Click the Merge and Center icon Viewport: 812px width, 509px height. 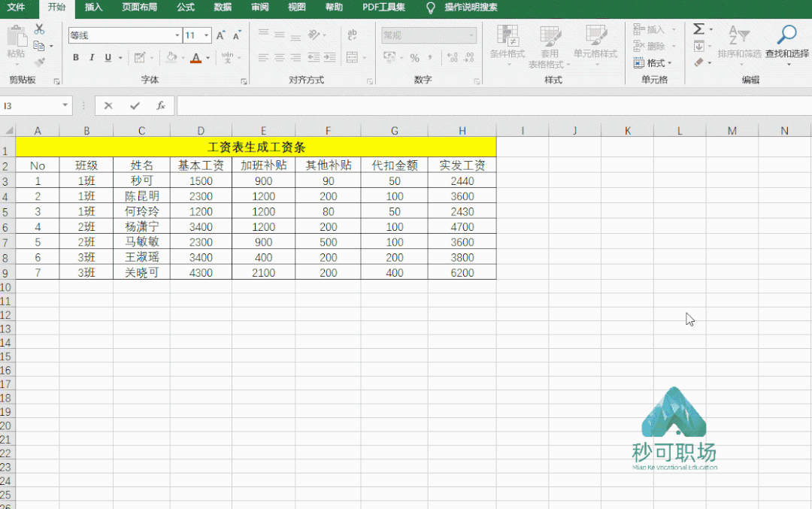point(352,57)
